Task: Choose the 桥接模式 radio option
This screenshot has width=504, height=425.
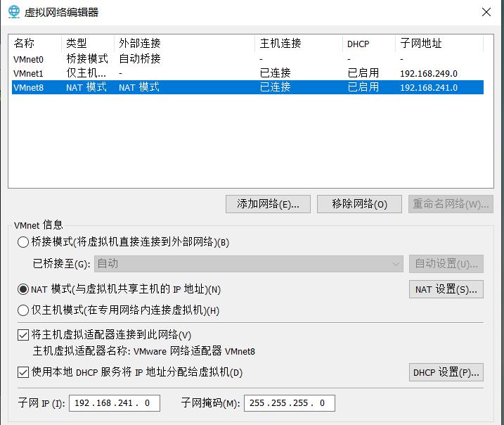Action: tap(23, 242)
